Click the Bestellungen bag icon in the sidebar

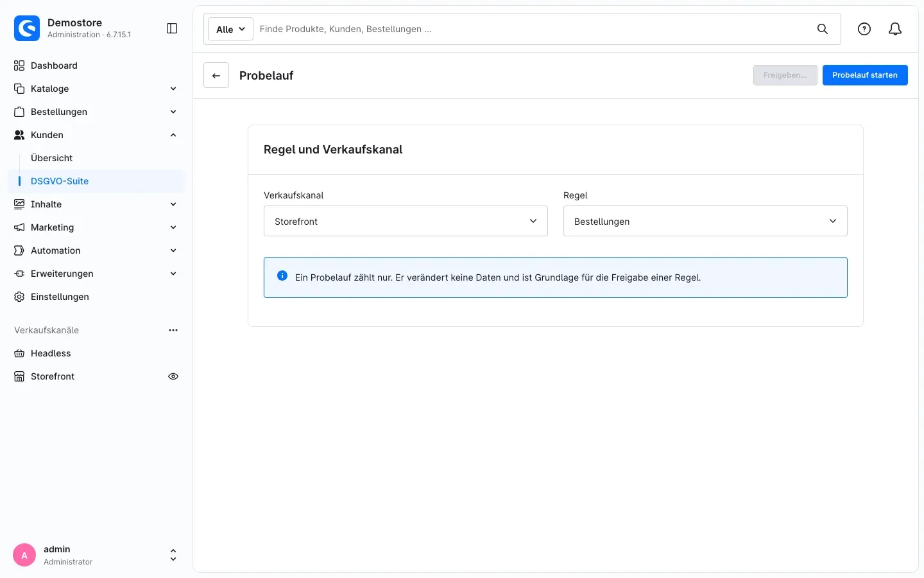pyautogui.click(x=19, y=112)
